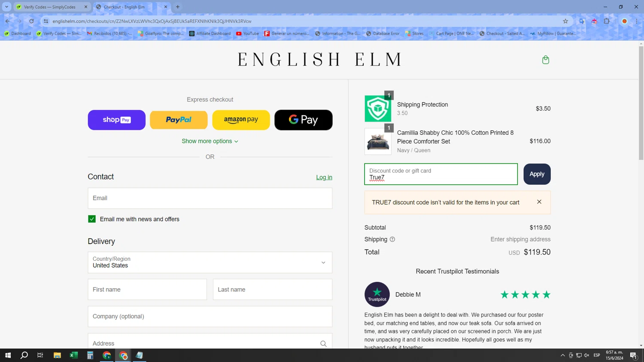Open Windows taskbar search

(24, 355)
